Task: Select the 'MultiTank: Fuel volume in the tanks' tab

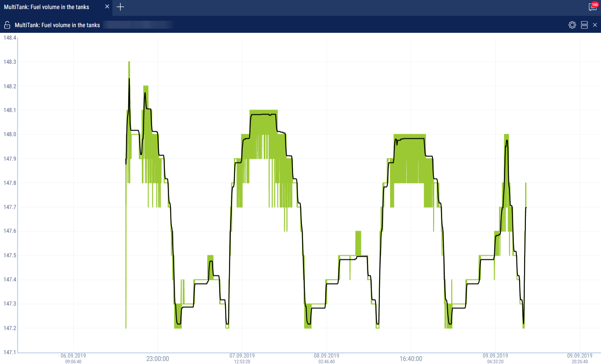Action: tap(56, 7)
